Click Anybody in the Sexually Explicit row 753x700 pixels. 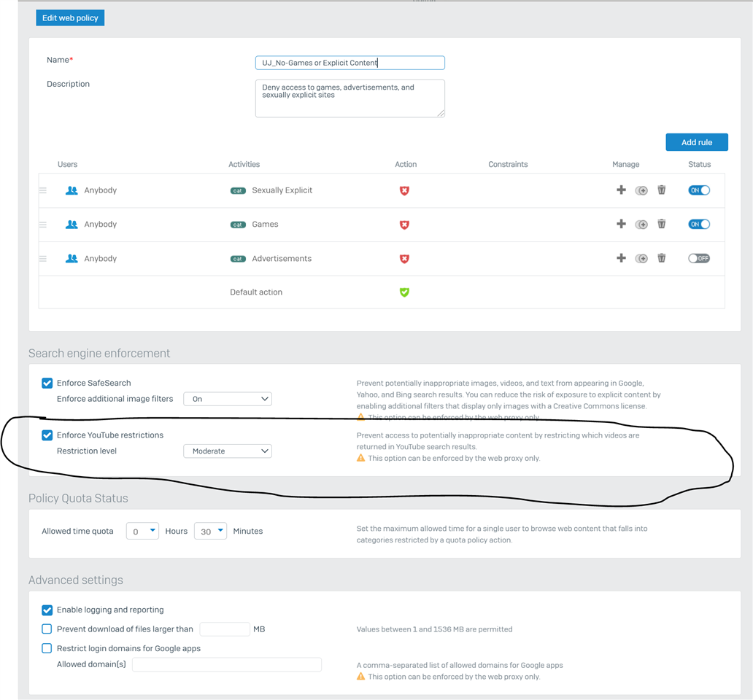(101, 190)
